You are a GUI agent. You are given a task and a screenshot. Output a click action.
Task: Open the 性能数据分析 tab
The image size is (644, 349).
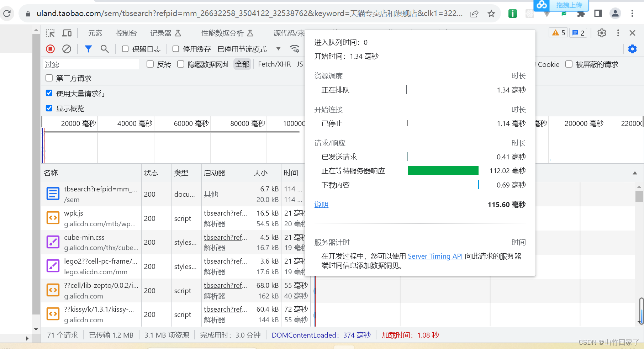[228, 33]
